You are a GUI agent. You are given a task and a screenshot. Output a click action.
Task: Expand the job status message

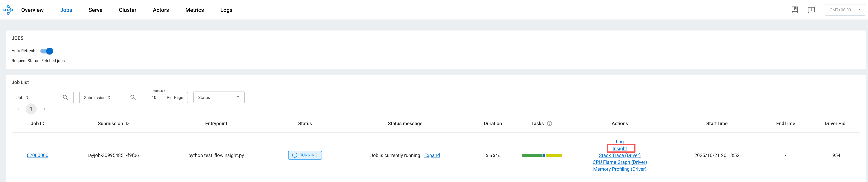[432, 155]
